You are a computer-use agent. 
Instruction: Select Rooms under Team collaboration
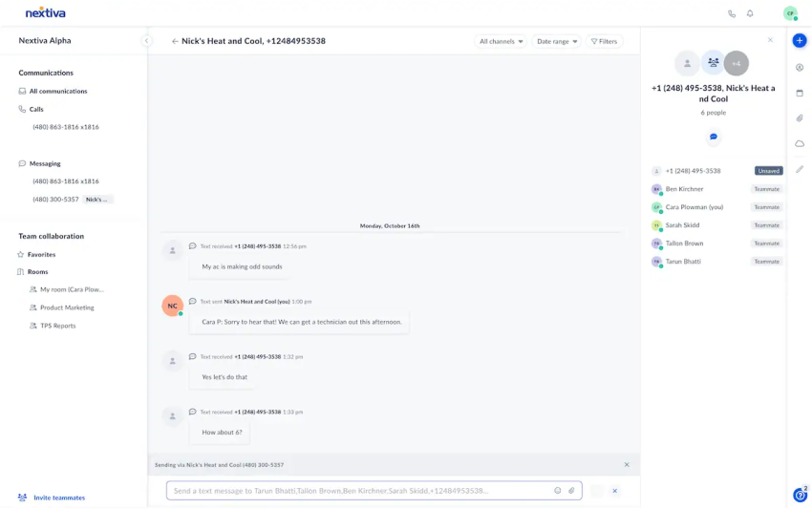tap(37, 272)
